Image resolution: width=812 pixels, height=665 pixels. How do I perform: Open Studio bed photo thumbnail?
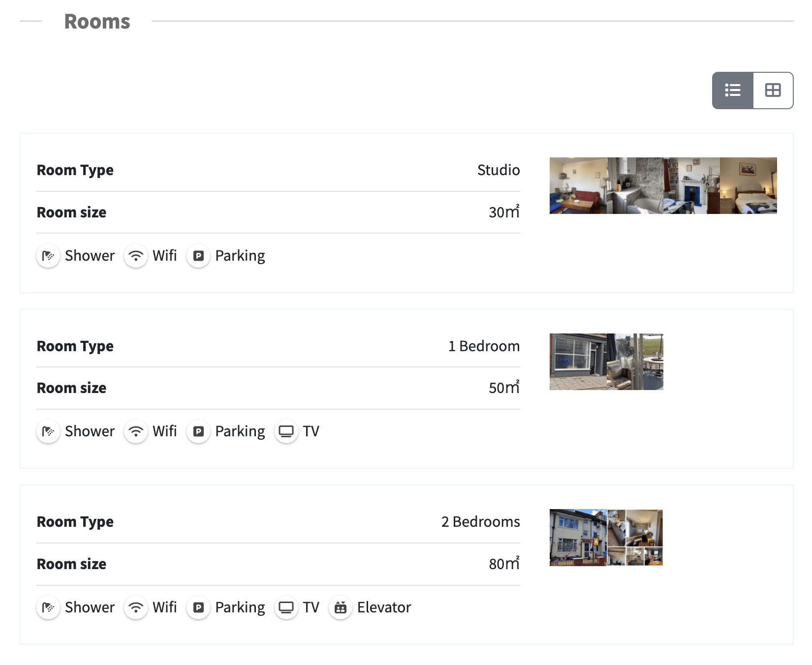point(749,185)
